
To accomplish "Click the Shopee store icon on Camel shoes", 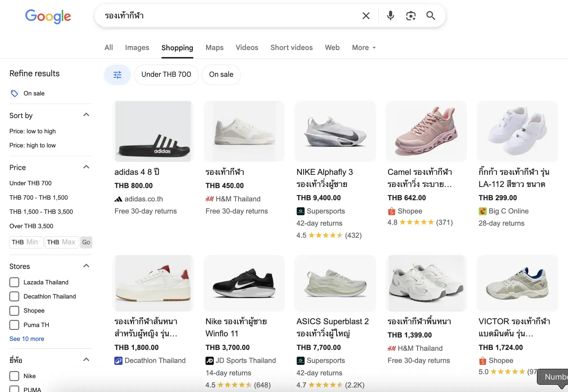I will pos(391,211).
